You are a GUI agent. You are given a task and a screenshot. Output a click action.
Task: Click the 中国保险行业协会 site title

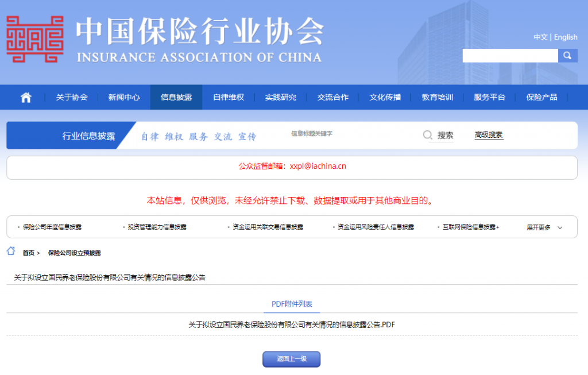coord(200,32)
